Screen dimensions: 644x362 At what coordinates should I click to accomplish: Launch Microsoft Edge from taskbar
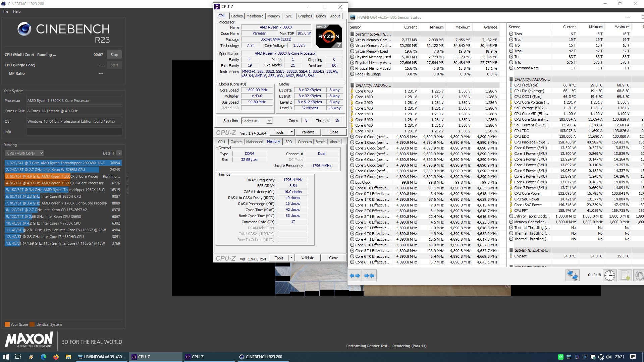(44, 357)
